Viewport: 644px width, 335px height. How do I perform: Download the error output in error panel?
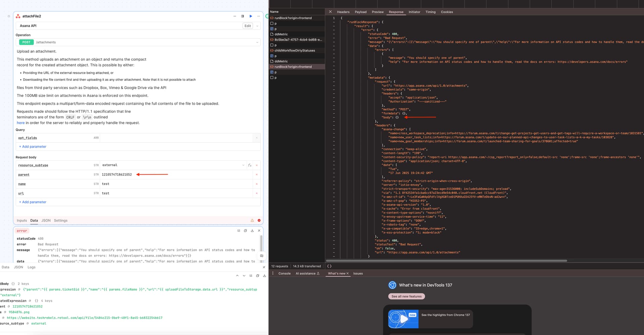point(252,231)
